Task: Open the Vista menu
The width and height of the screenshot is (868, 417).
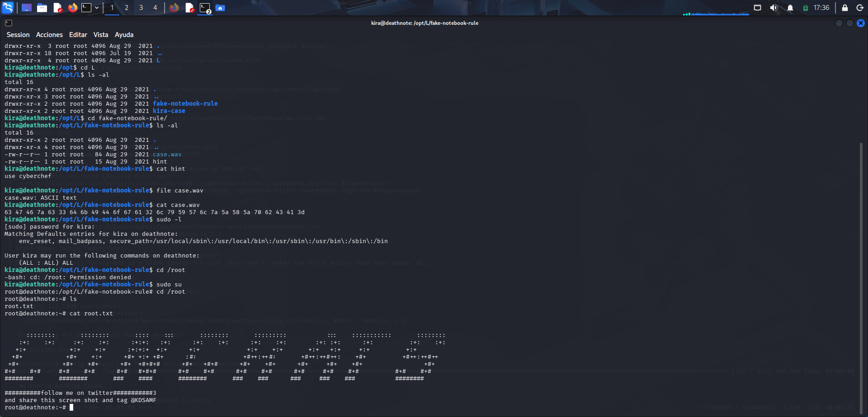Action: click(101, 35)
